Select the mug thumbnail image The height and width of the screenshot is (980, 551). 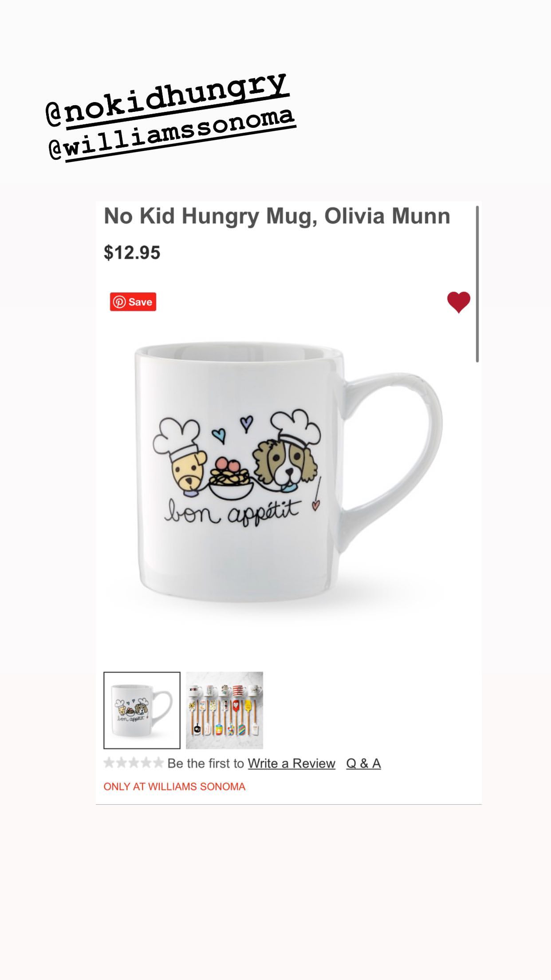(x=142, y=711)
